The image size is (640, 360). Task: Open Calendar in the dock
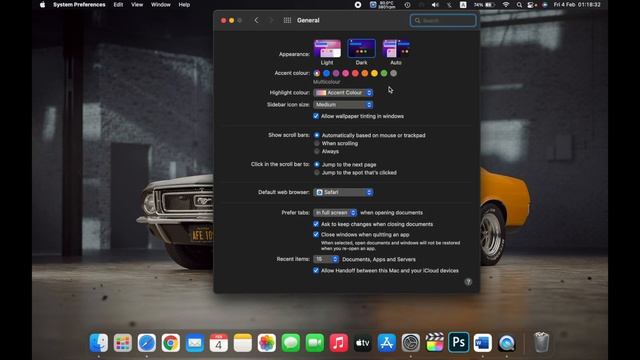219,342
